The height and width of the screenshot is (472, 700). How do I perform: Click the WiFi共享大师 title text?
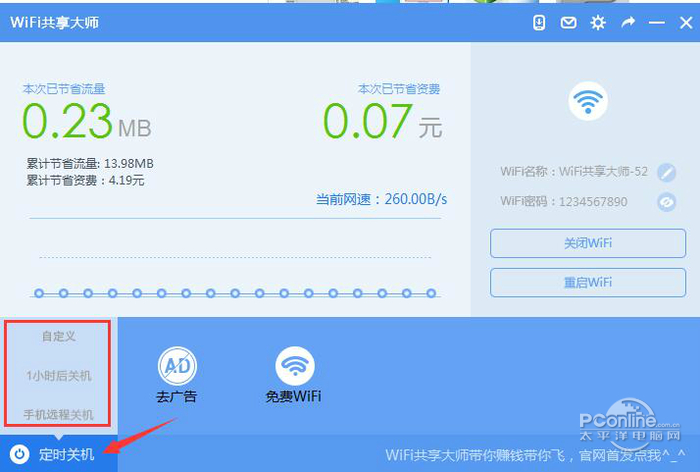click(x=54, y=22)
